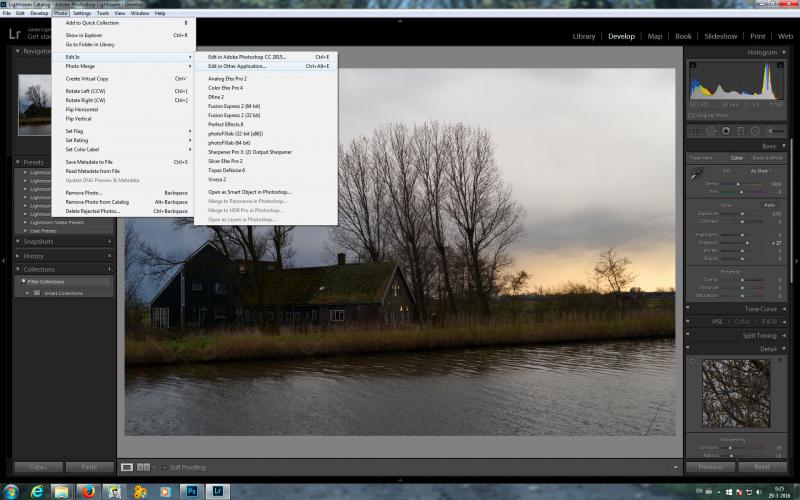Click the Paste button

[x=89, y=467]
